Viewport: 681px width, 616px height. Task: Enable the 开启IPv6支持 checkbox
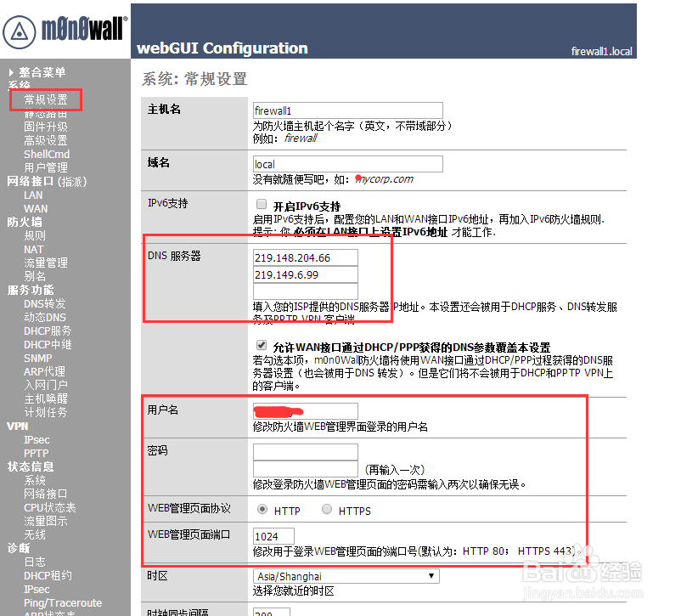tap(263, 203)
